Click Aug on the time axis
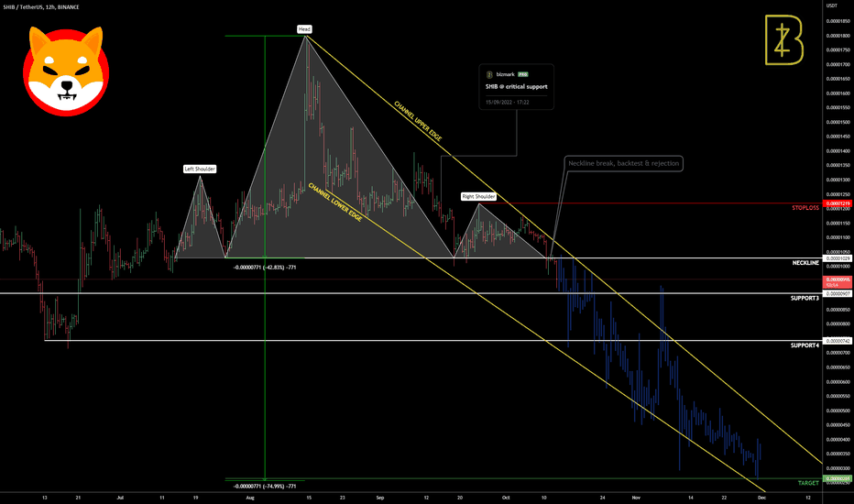854x504 pixels. point(250,498)
